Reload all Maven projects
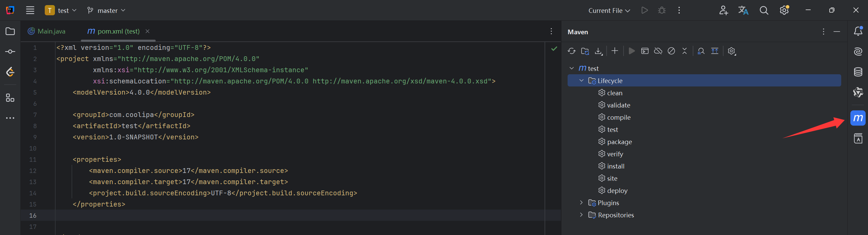This screenshot has width=868, height=235. pyautogui.click(x=572, y=51)
